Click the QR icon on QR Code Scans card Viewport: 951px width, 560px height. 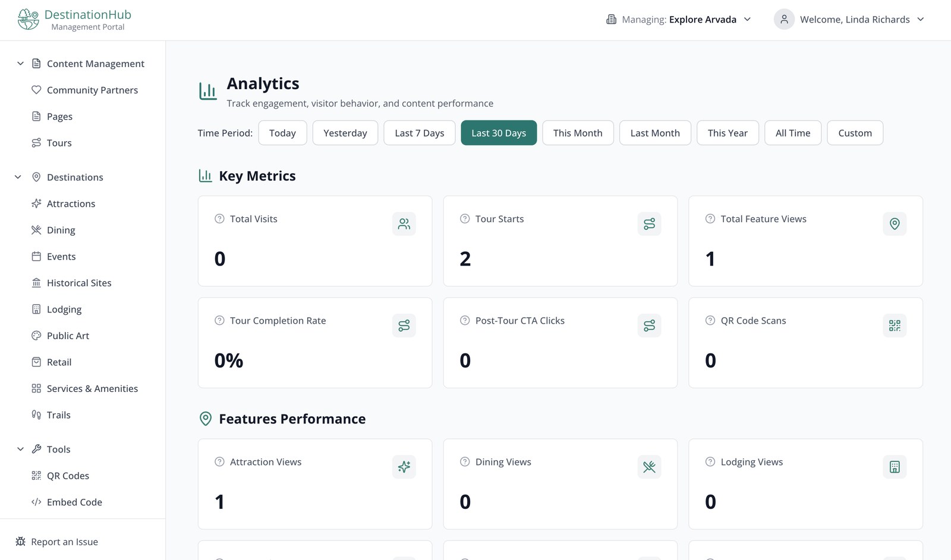pyautogui.click(x=895, y=325)
